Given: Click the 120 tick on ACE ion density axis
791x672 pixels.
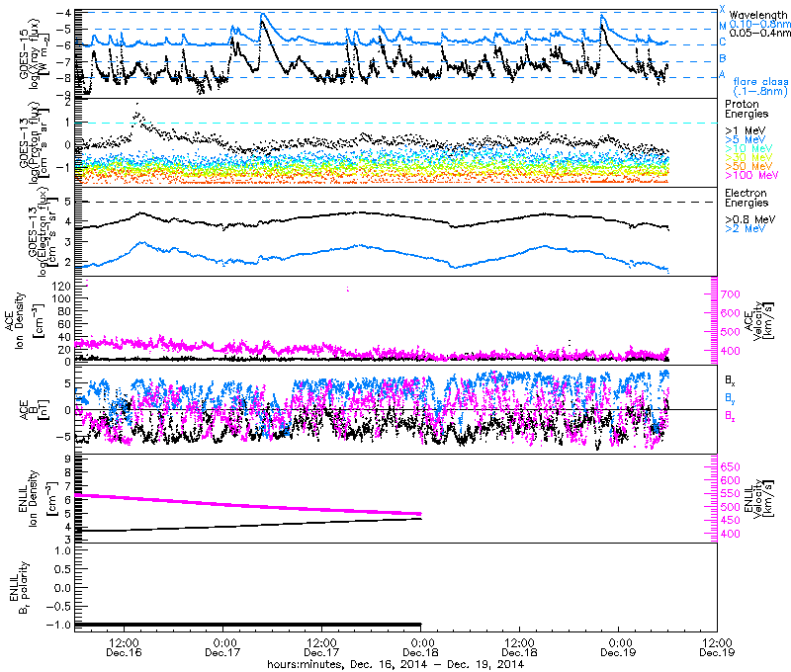Looking at the screenshot, I should pos(61,286).
